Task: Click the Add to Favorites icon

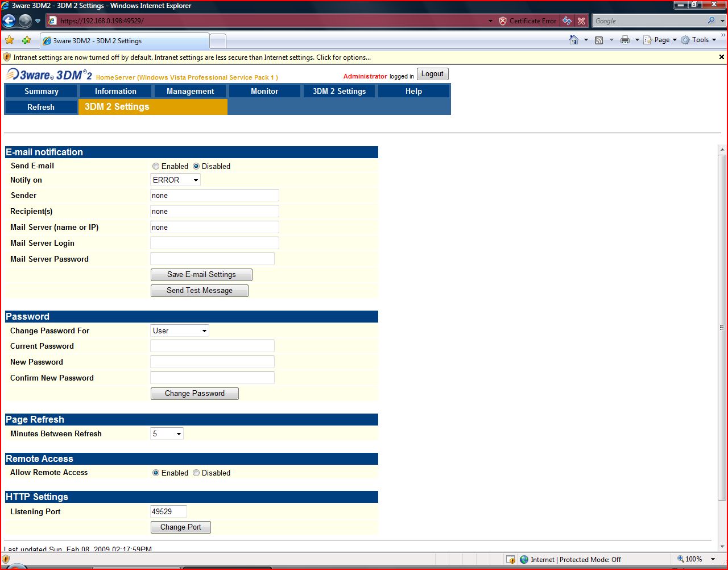Action: [26, 40]
